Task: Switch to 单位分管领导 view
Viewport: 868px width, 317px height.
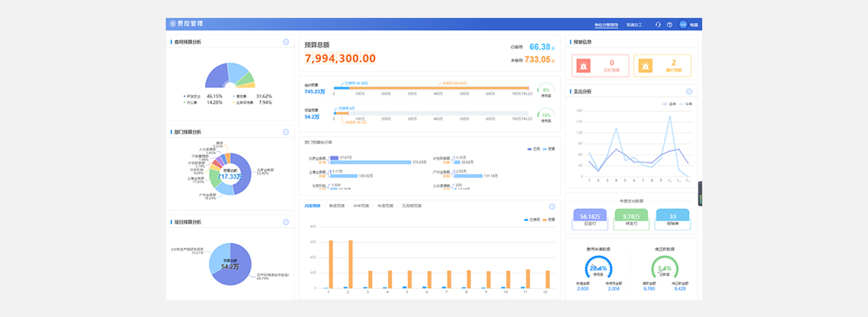Action: click(x=607, y=25)
